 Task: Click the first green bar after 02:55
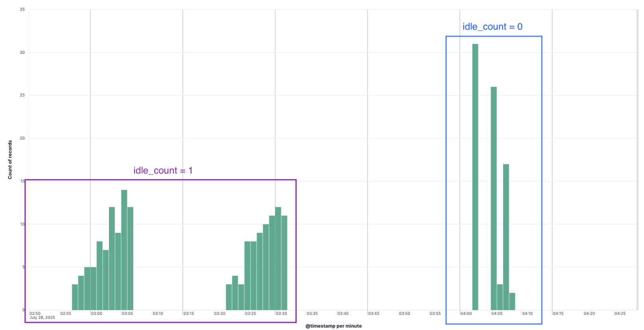(x=75, y=297)
